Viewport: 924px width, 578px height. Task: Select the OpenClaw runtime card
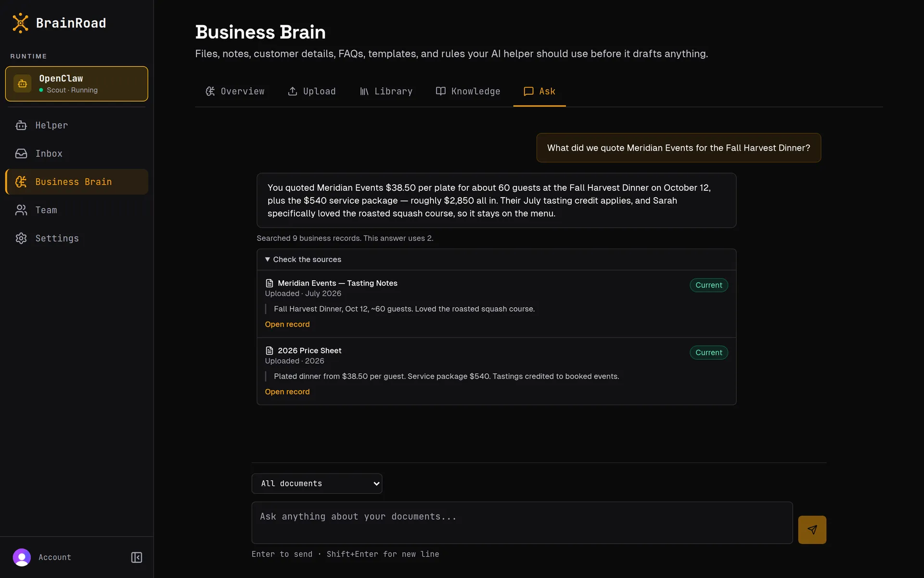point(77,84)
